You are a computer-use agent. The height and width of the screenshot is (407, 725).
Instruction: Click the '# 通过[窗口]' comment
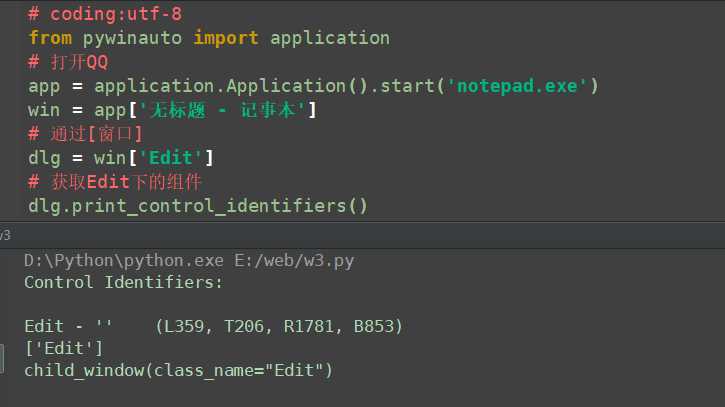[85, 134]
